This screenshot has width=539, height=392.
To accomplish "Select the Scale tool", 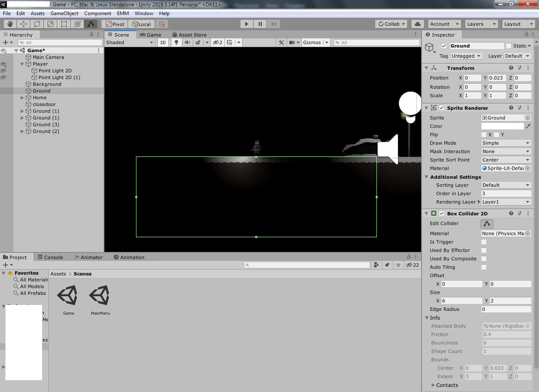I will point(51,24).
